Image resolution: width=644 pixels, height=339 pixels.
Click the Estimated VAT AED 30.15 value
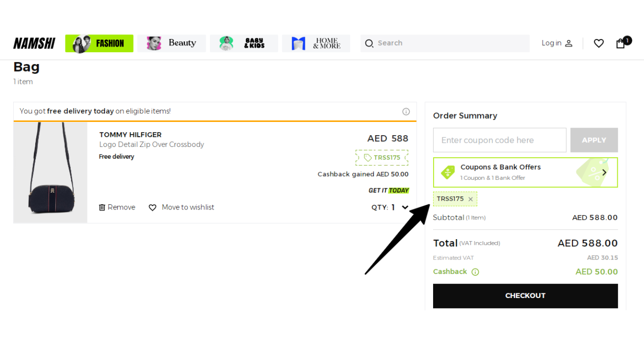tap(603, 258)
